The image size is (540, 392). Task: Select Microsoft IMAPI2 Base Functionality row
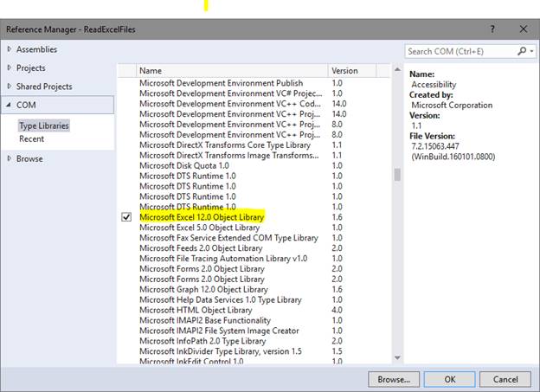click(254, 320)
